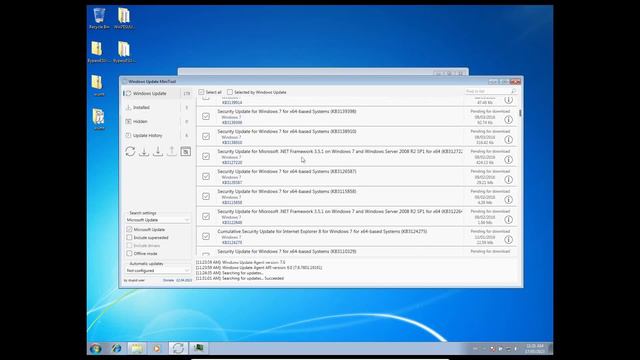Open info for update KB3126587
The image size is (640, 360).
tap(508, 180)
